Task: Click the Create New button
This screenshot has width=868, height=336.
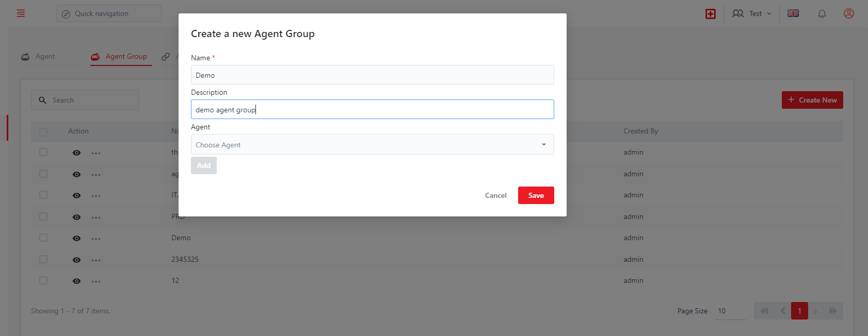Action: coord(812,100)
